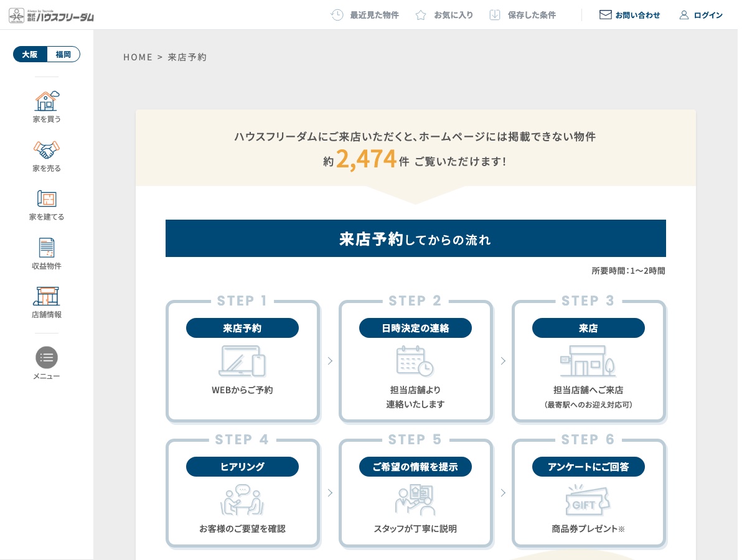Click (最寄駅へのお迎え対応可) note
Image resolution: width=747 pixels, height=560 pixels.
(588, 405)
